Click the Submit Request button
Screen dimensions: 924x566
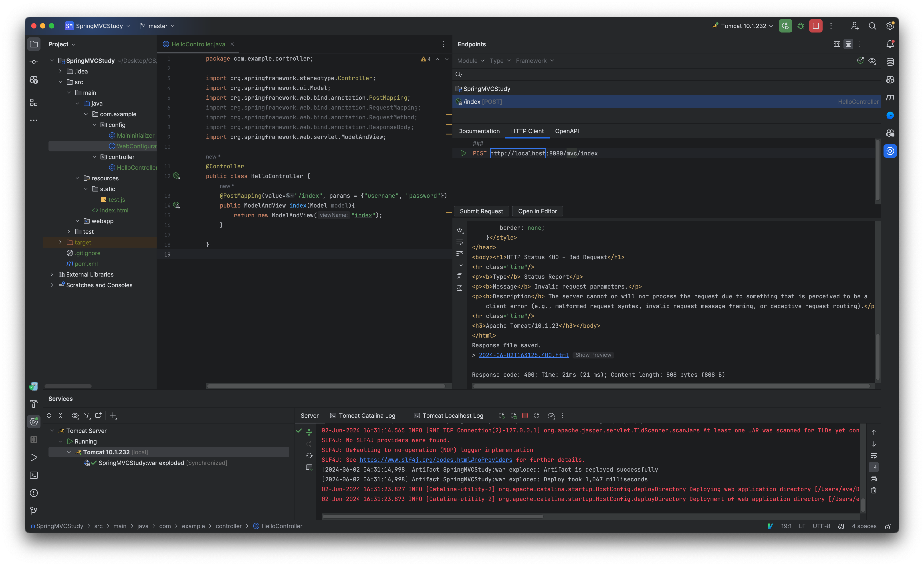click(x=481, y=211)
